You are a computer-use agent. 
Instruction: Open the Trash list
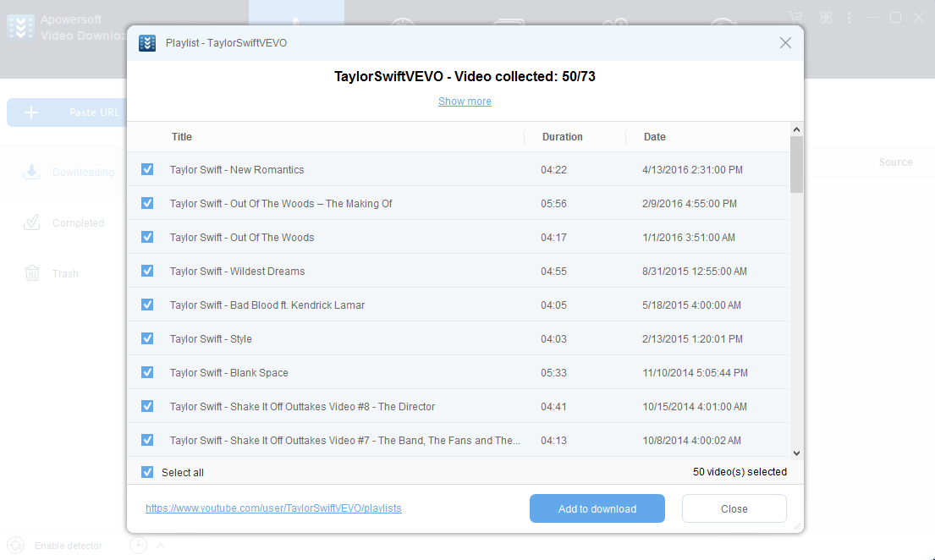coord(52,274)
